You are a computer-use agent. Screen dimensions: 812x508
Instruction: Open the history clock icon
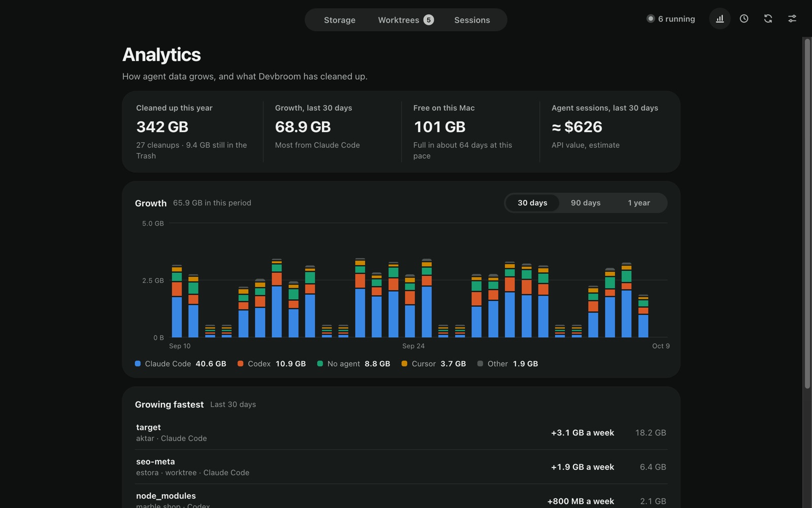(744, 19)
